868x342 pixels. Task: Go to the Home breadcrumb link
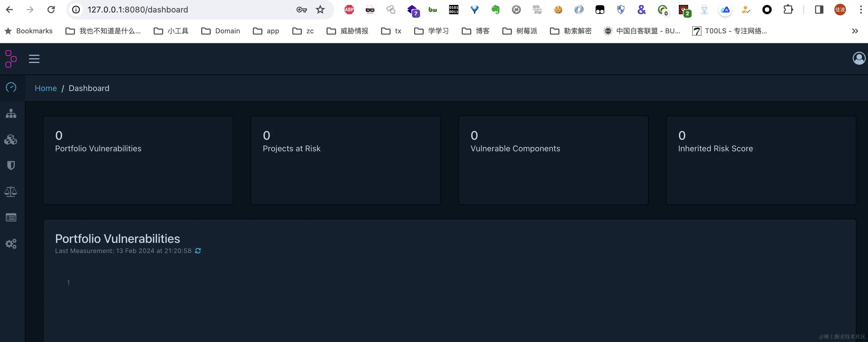tap(46, 88)
